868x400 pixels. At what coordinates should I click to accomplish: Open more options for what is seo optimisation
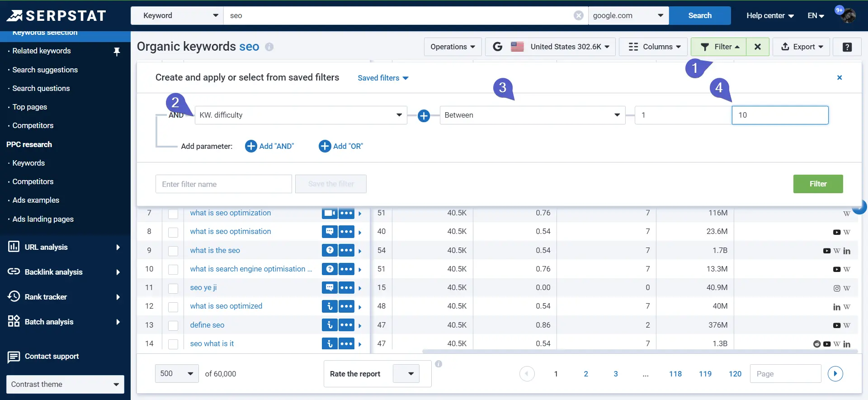point(346,232)
